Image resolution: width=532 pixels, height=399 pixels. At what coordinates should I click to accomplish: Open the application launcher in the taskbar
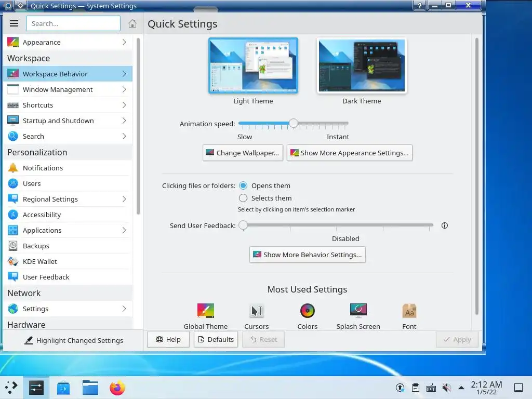(x=11, y=387)
